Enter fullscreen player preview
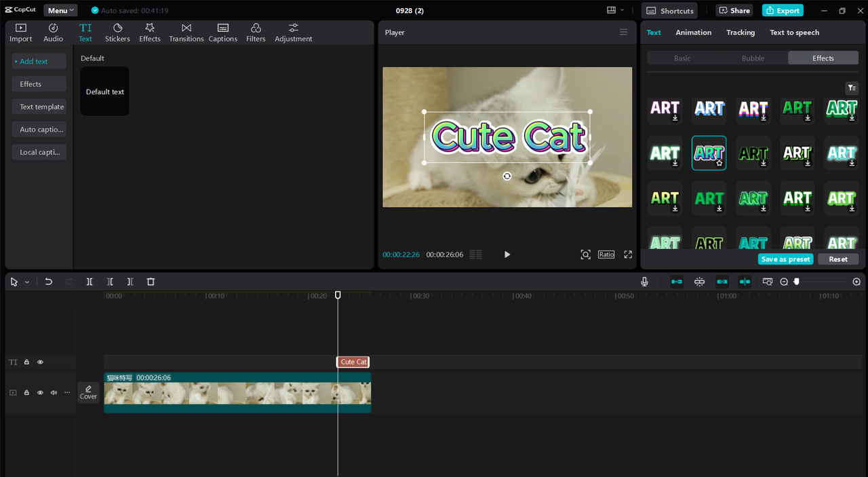 628,254
